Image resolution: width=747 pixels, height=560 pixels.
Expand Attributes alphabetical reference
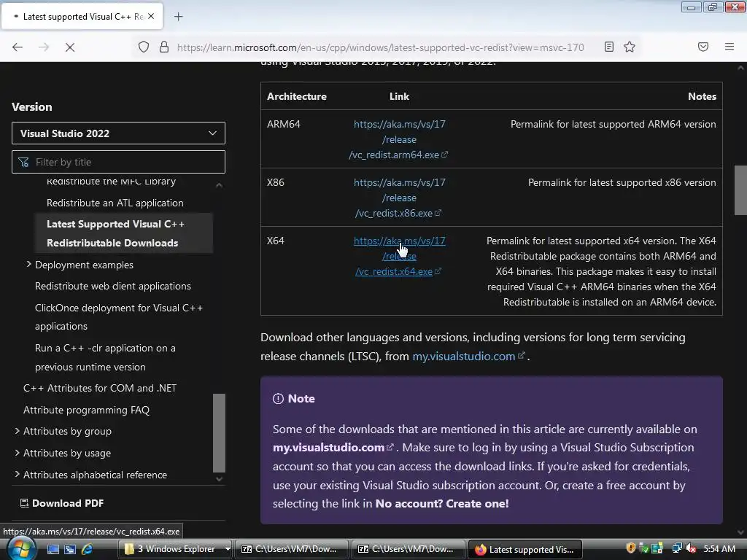[18, 475]
